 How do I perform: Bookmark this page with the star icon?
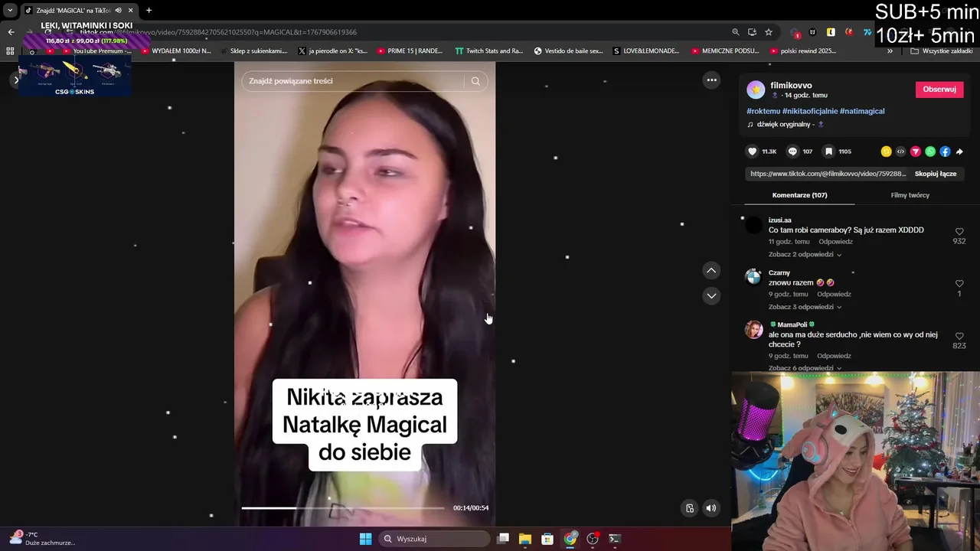click(x=769, y=32)
